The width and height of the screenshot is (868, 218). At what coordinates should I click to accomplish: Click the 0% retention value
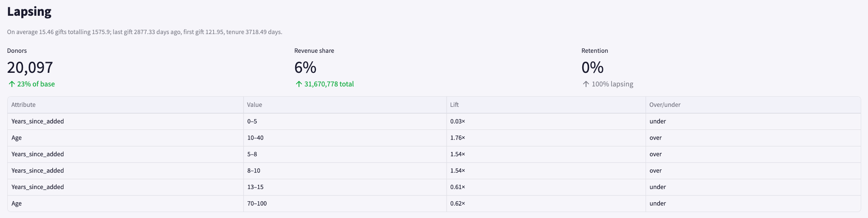pyautogui.click(x=592, y=67)
